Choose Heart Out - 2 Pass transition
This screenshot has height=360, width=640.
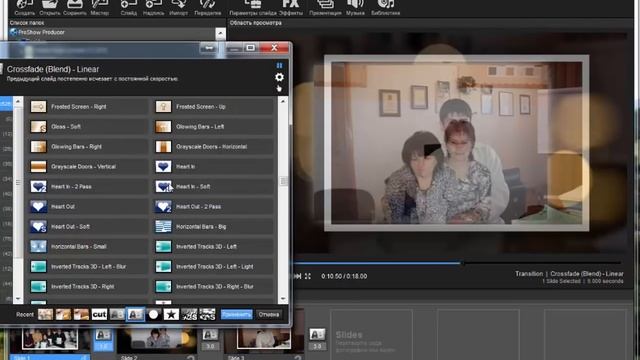point(213,207)
